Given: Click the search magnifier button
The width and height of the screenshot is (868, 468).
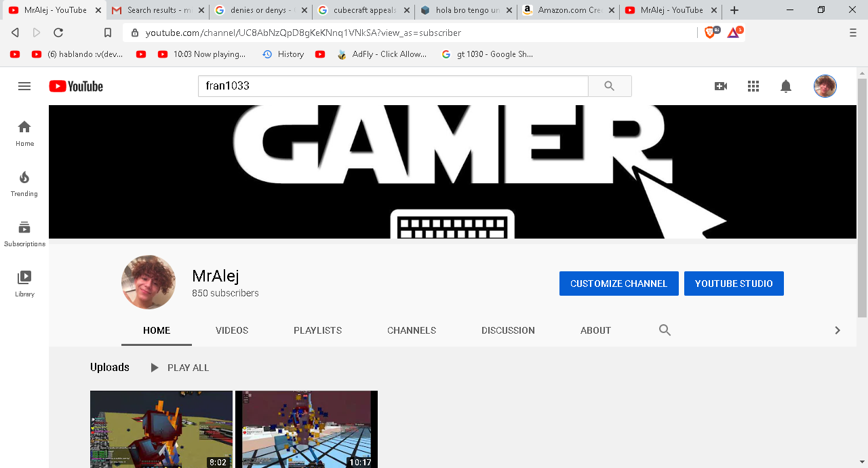Looking at the screenshot, I should point(610,86).
